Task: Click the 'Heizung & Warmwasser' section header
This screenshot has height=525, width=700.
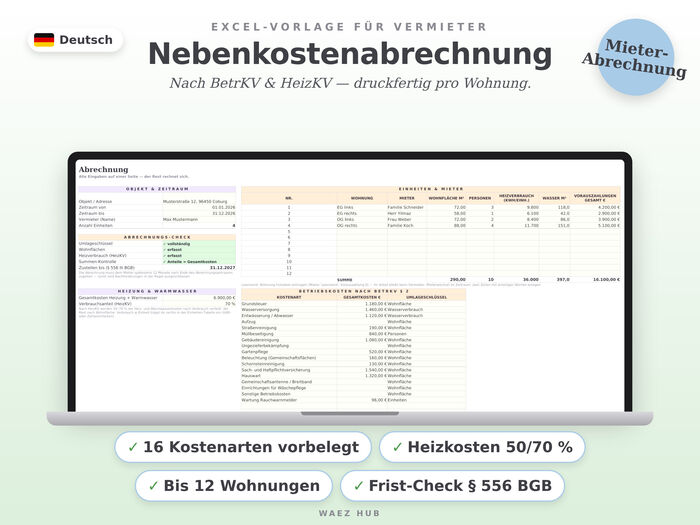Action: (x=157, y=291)
